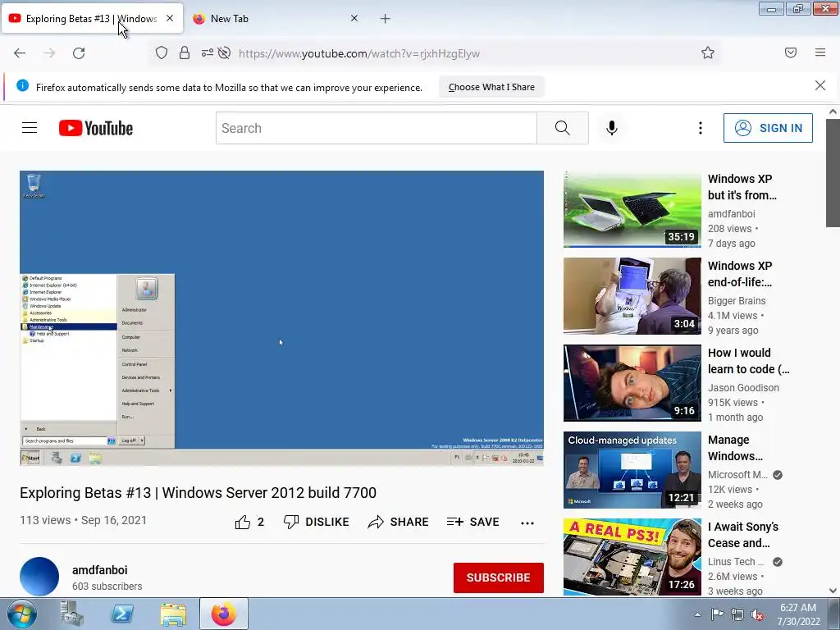This screenshot has height=630, width=840.
Task: Bookmark this page with the star
Action: coord(708,52)
